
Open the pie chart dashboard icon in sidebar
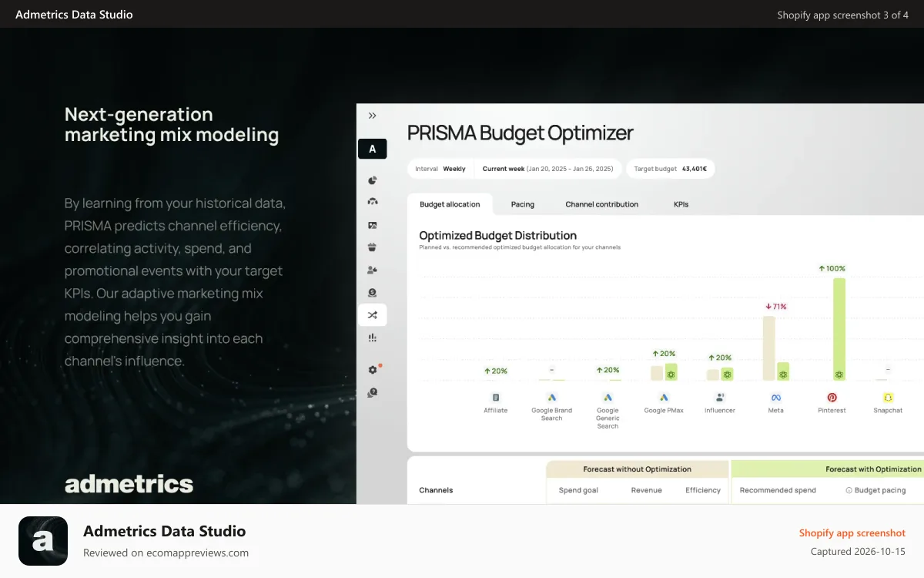coord(373,180)
